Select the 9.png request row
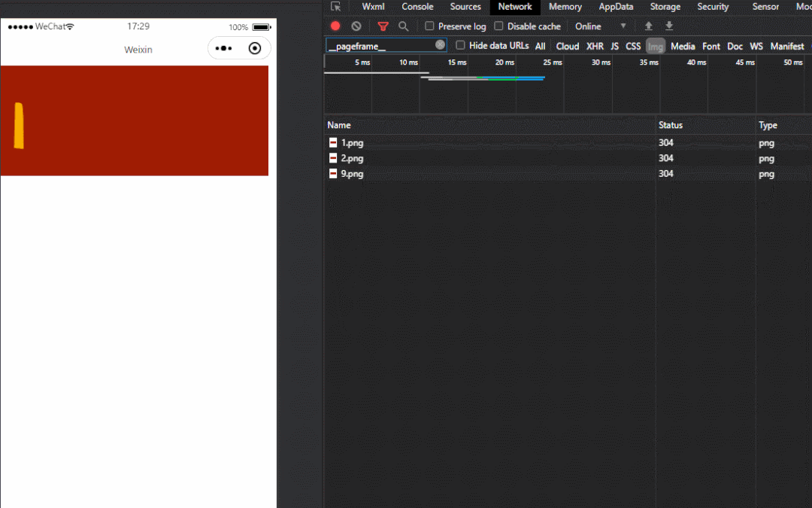The height and width of the screenshot is (508, 812). click(x=568, y=174)
